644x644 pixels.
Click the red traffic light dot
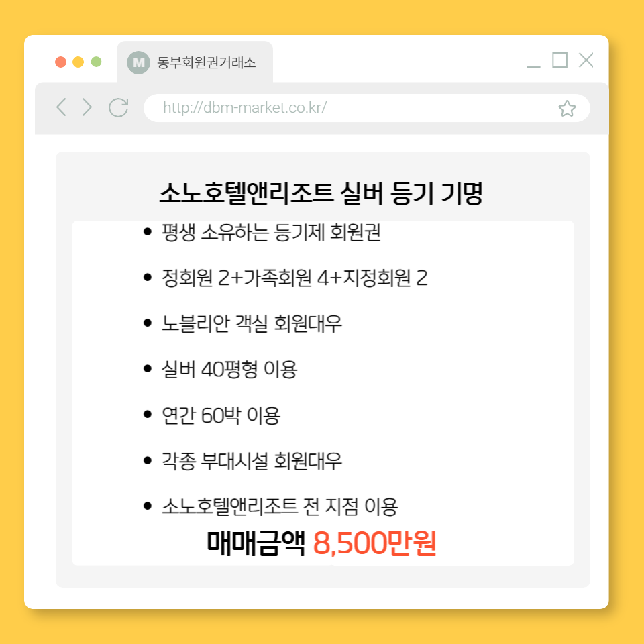(x=61, y=62)
